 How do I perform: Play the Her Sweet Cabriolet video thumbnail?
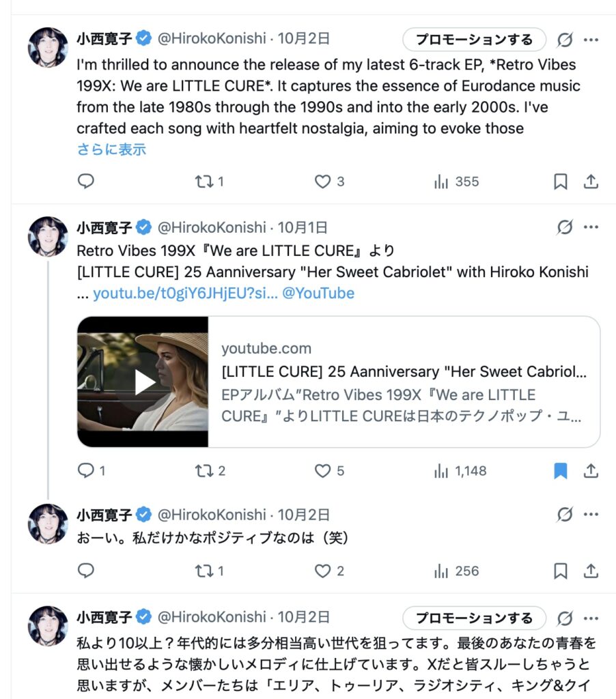tap(143, 382)
